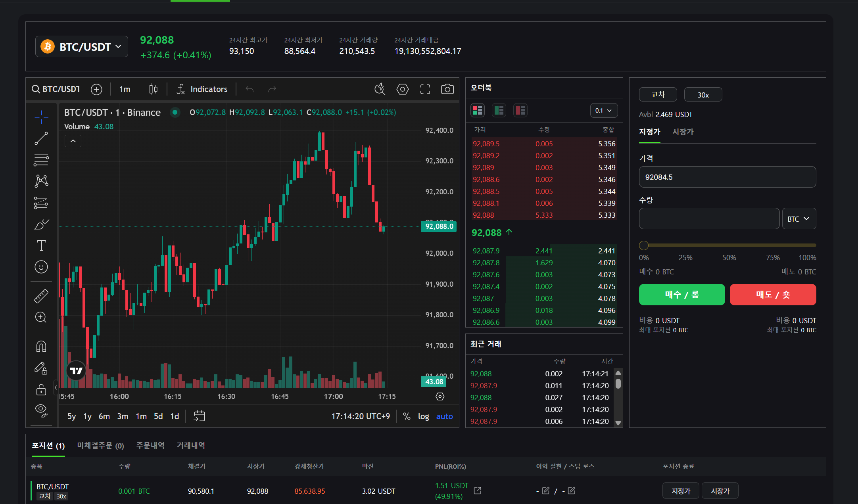Click the order size percentage slider handle

(x=643, y=245)
